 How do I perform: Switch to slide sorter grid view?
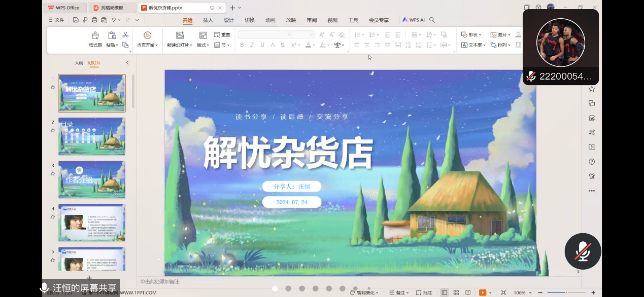[456, 292]
